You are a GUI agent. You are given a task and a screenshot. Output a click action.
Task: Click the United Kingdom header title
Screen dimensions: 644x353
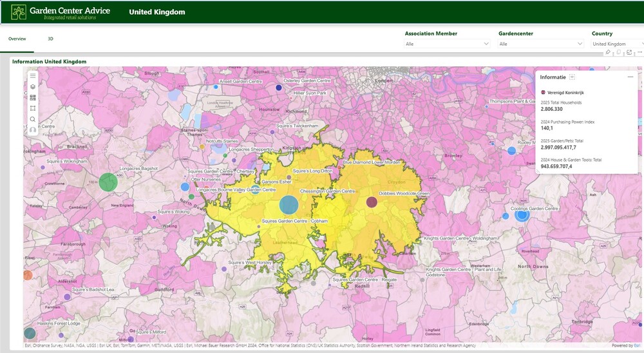157,12
